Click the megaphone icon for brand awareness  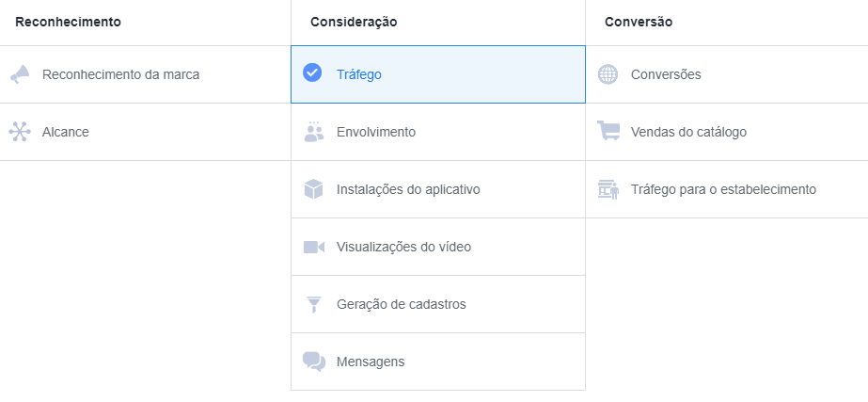point(20,74)
